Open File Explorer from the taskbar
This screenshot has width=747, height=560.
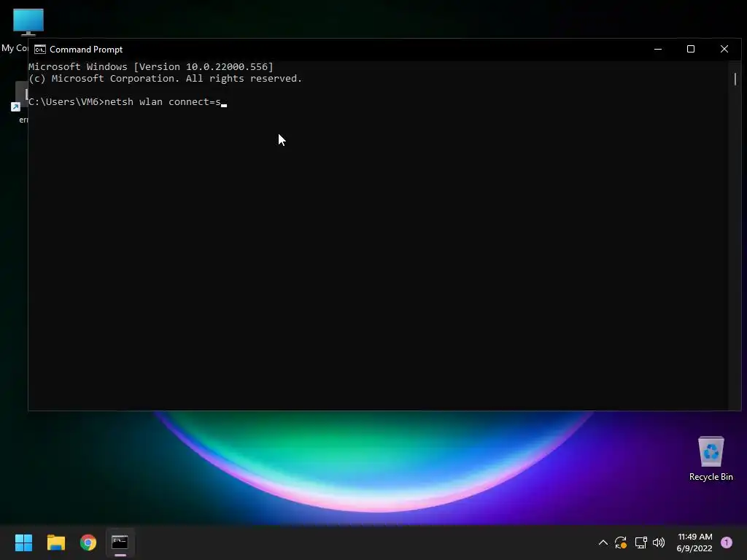pyautogui.click(x=55, y=542)
